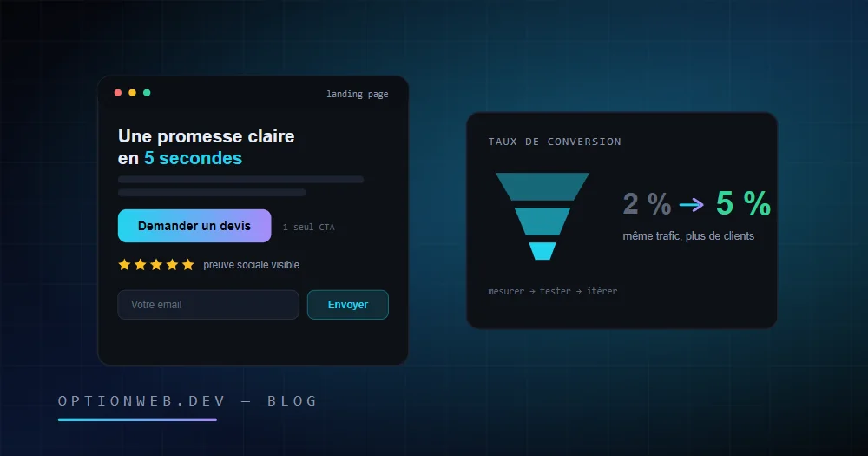
Task: Click the grey '2 %' value
Action: coord(648,204)
